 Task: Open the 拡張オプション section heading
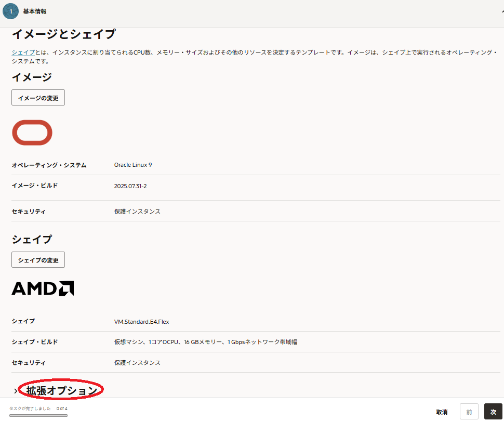[x=62, y=390]
